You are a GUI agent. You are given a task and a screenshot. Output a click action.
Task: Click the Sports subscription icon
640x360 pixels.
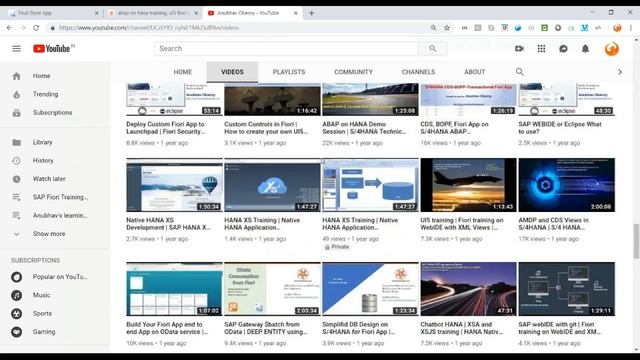point(16,313)
